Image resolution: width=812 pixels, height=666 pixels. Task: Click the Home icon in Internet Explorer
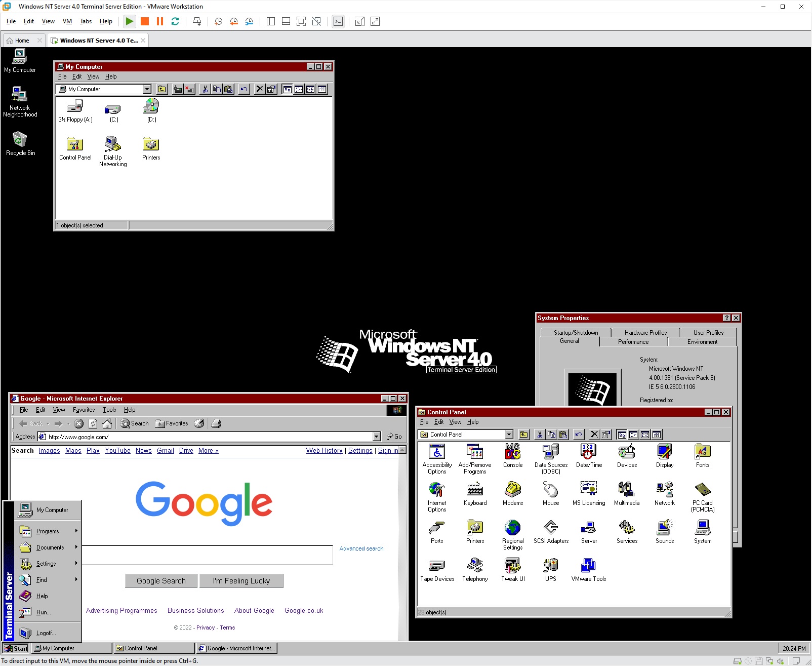click(x=107, y=423)
